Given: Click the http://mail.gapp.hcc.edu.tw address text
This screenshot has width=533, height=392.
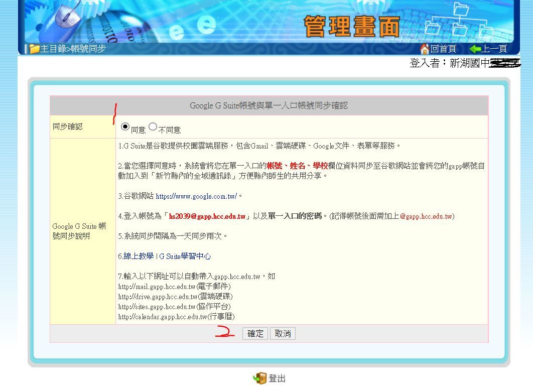Looking at the screenshot, I should tap(157, 287).
